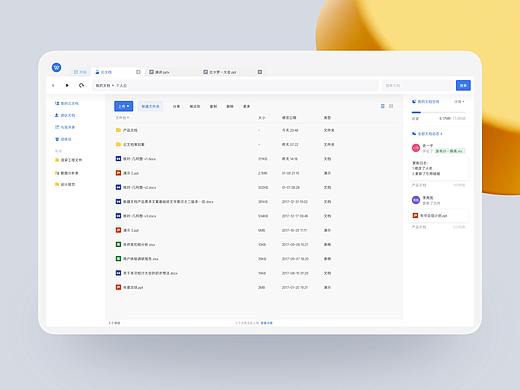This screenshot has height=390, width=520.
Task: Click the breadcrumb path in the address bar
Action: 111,86
